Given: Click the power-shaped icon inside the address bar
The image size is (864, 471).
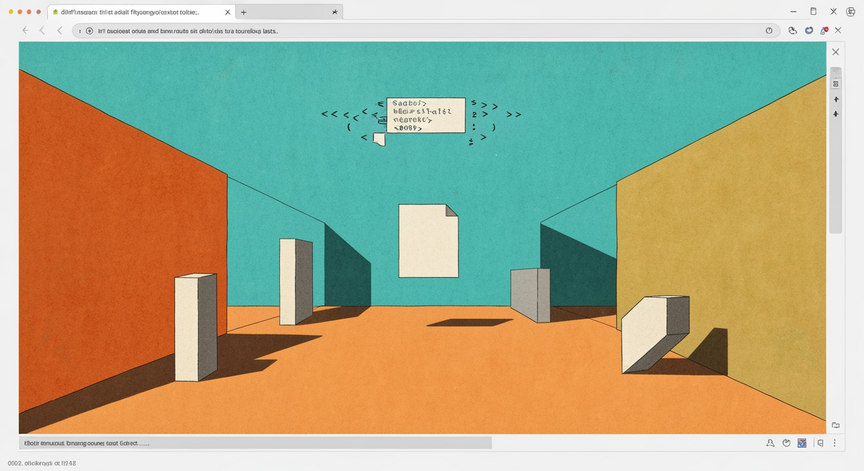Looking at the screenshot, I should click(769, 31).
